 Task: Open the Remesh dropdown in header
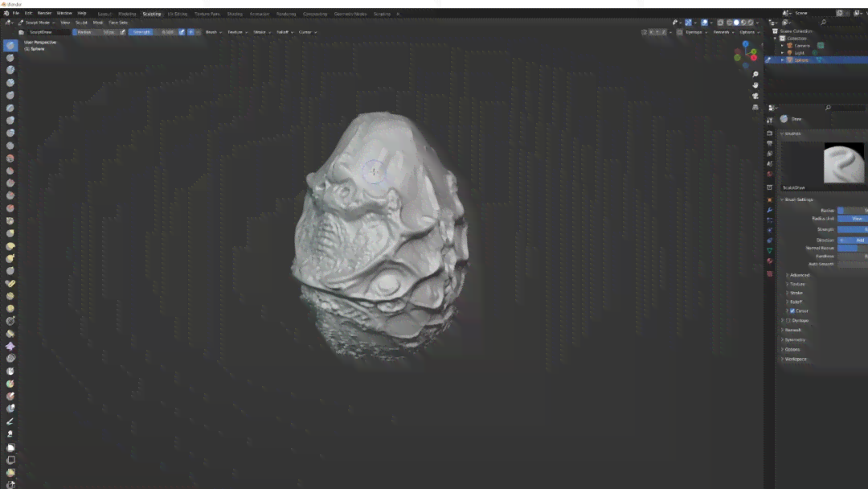(723, 32)
